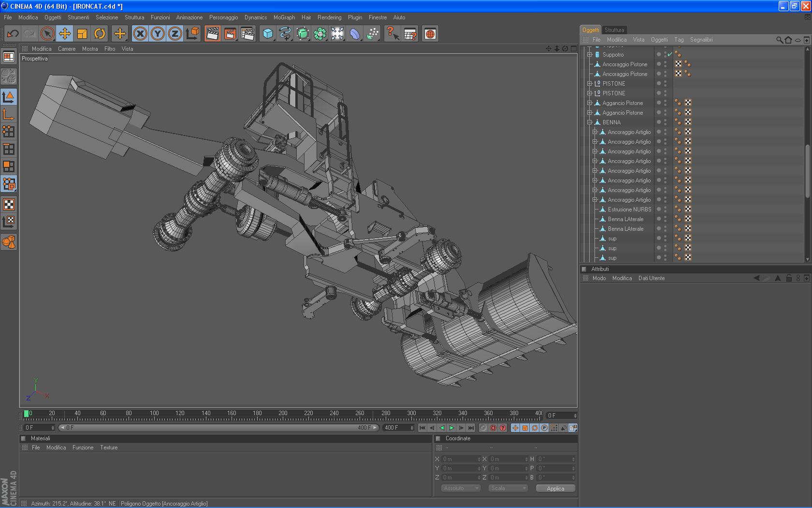Select the Move tool
This screenshot has width=812, height=508.
65,34
